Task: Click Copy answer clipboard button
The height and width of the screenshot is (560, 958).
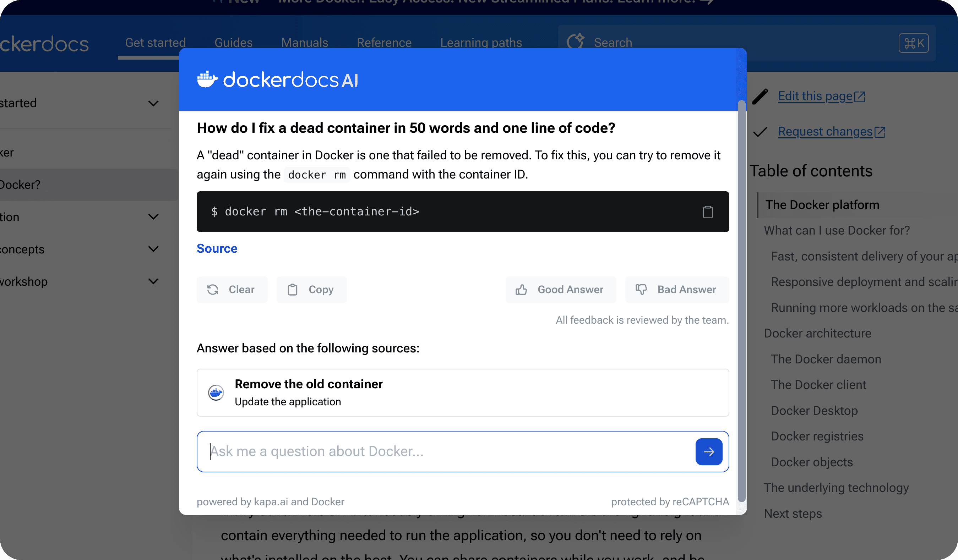Action: [311, 290]
